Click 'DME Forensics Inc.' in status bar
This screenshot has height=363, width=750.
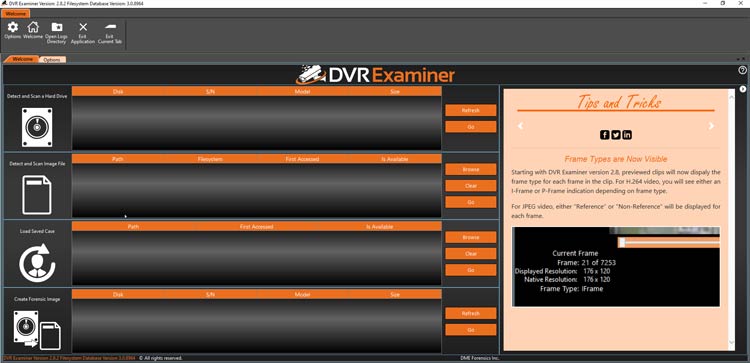[479, 358]
